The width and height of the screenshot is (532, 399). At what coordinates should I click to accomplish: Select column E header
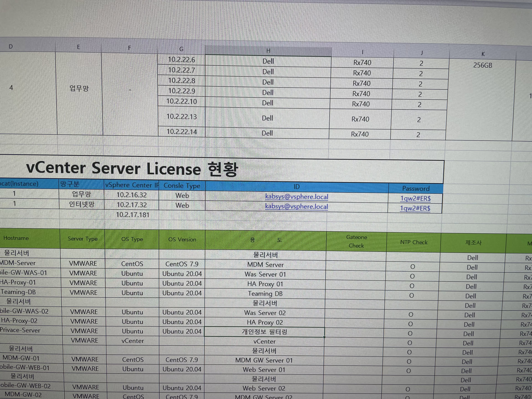(78, 47)
